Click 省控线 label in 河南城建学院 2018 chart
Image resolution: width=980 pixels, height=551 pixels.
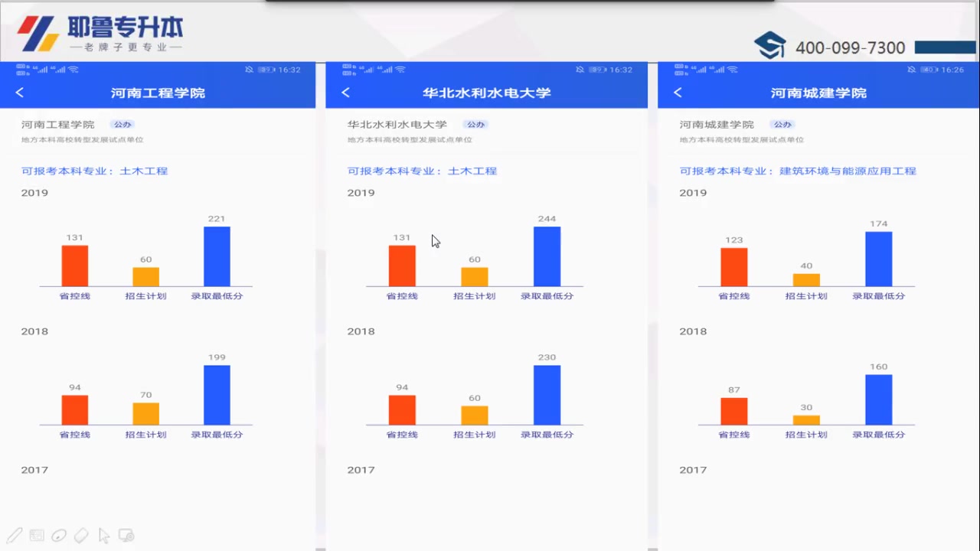pyautogui.click(x=734, y=435)
